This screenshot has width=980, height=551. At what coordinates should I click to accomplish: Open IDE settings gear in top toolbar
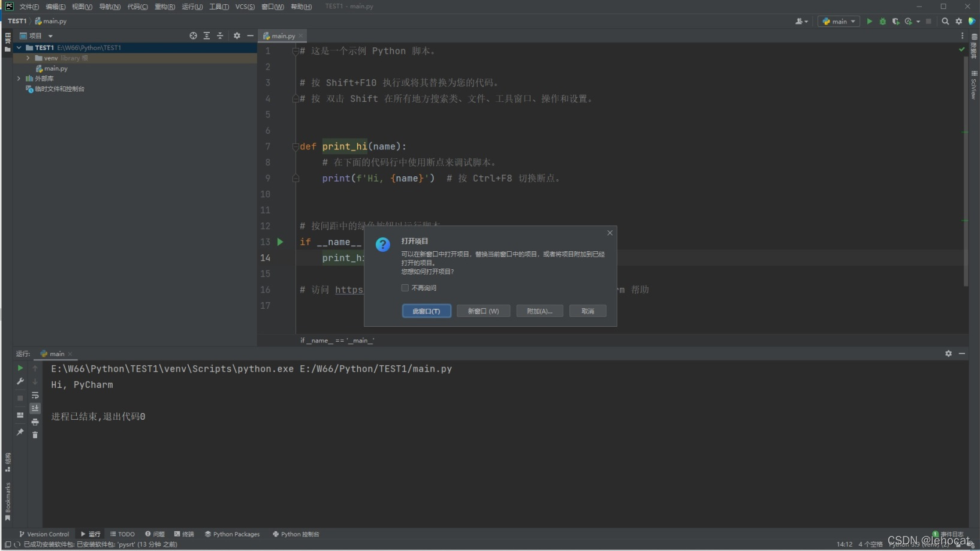[x=958, y=22]
